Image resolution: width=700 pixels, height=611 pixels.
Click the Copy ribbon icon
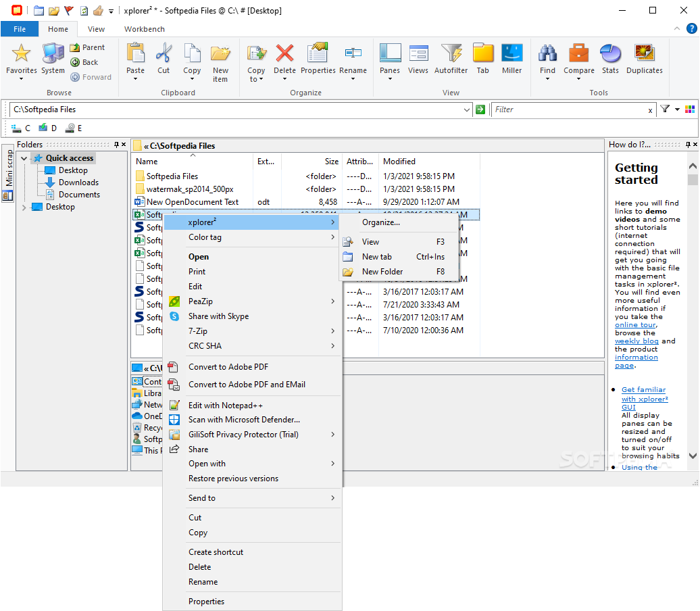pos(192,53)
